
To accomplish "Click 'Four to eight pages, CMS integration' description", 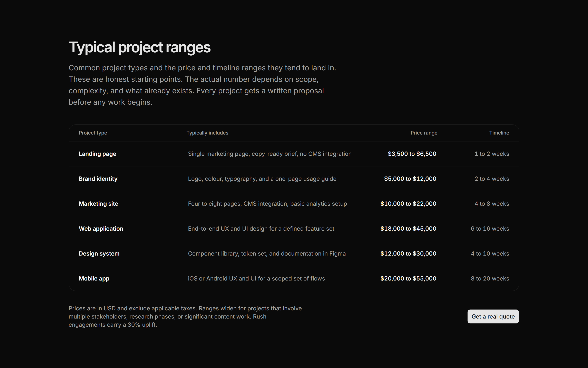I will tap(267, 204).
